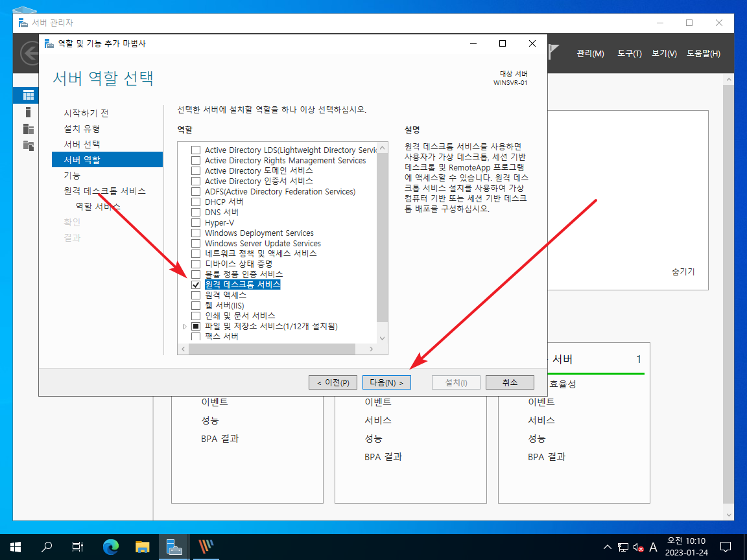Open the Windows Start menu
Screen dimensions: 747x560
click(15, 546)
